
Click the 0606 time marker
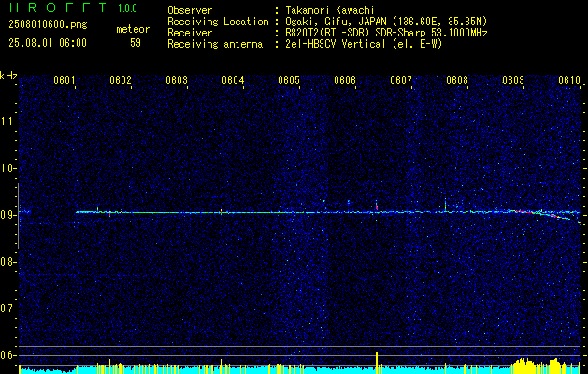point(345,80)
